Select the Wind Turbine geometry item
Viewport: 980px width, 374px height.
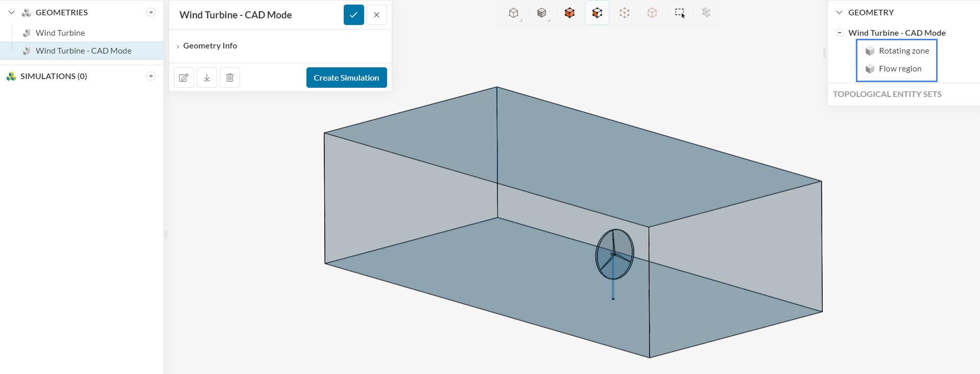[x=60, y=33]
